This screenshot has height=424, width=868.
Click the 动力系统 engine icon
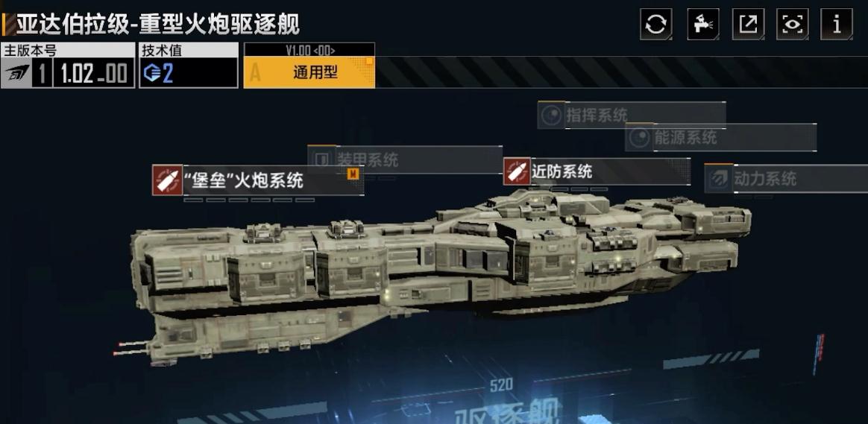tap(719, 178)
